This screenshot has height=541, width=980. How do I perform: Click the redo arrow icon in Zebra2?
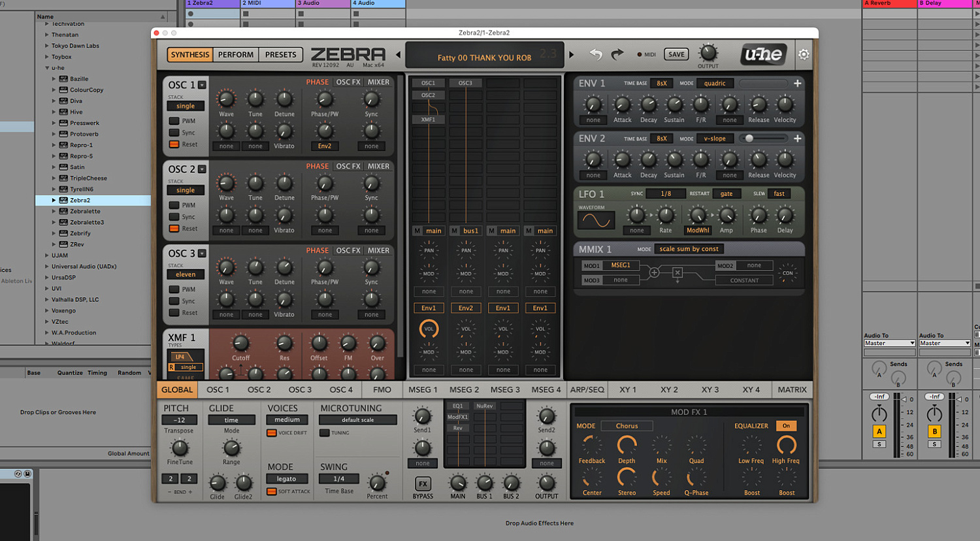click(x=617, y=54)
